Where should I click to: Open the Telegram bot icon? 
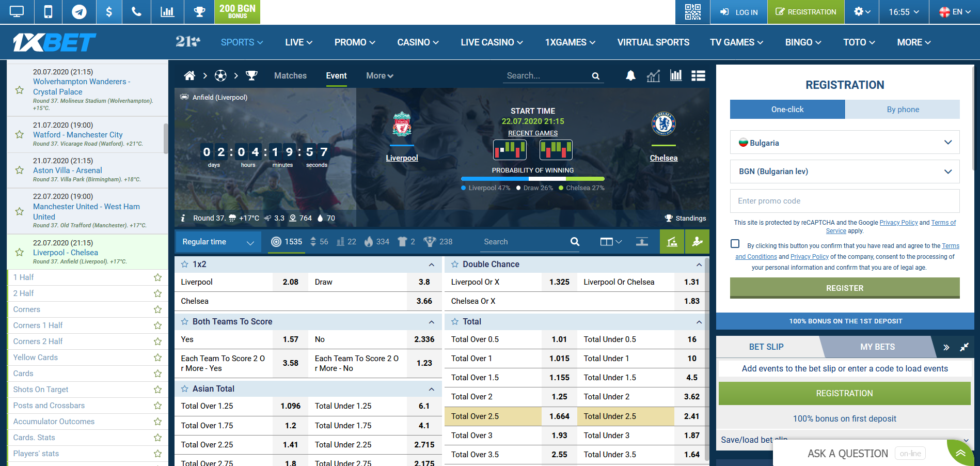coord(79,11)
